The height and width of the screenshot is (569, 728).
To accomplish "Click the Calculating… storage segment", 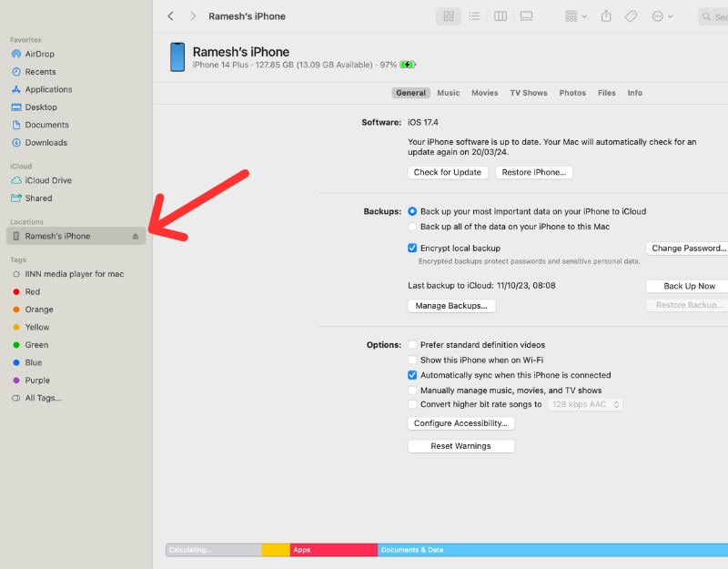I will click(x=214, y=550).
